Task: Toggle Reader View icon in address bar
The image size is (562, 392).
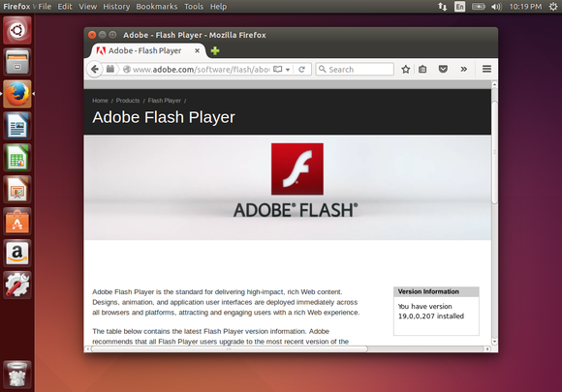Action: coord(277,70)
